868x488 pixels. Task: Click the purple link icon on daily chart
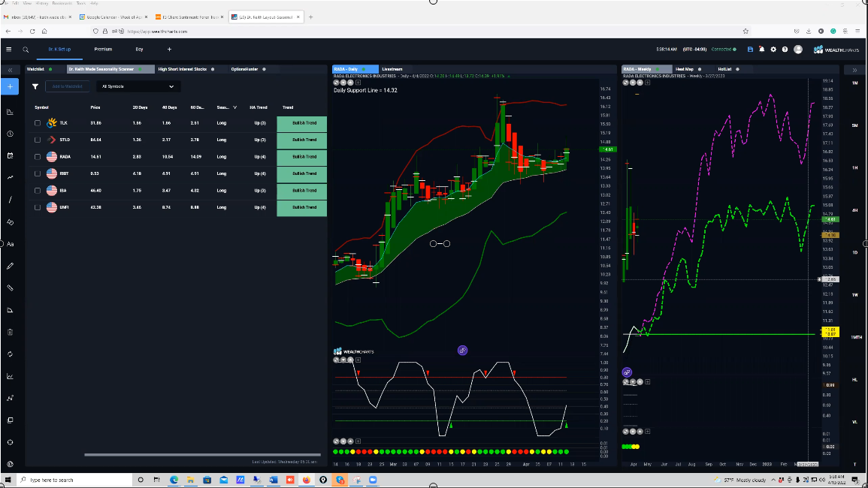point(462,350)
